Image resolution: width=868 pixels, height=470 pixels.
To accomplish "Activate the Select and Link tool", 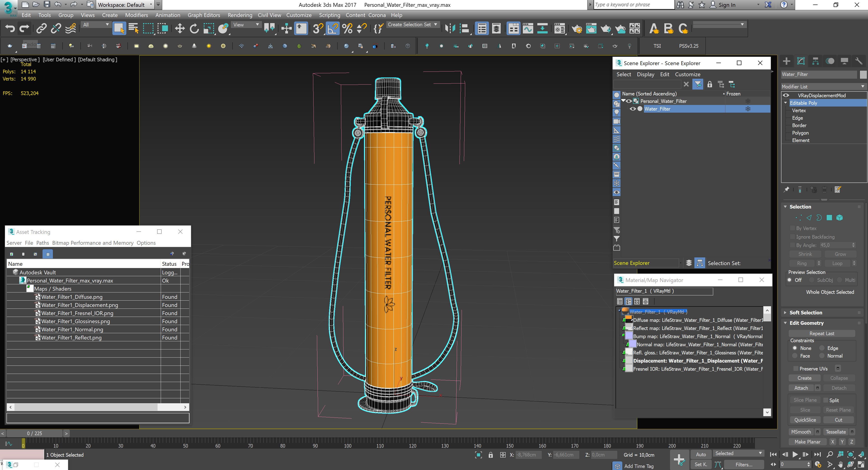I will click(x=41, y=29).
